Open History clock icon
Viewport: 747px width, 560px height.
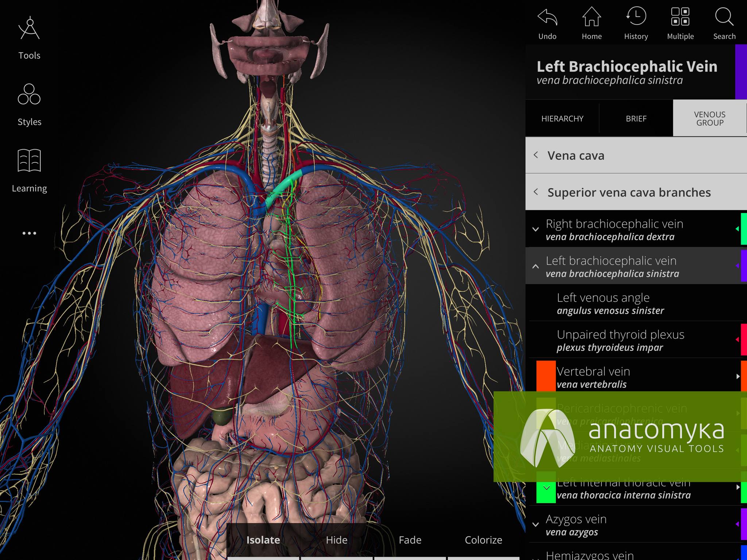(x=636, y=16)
